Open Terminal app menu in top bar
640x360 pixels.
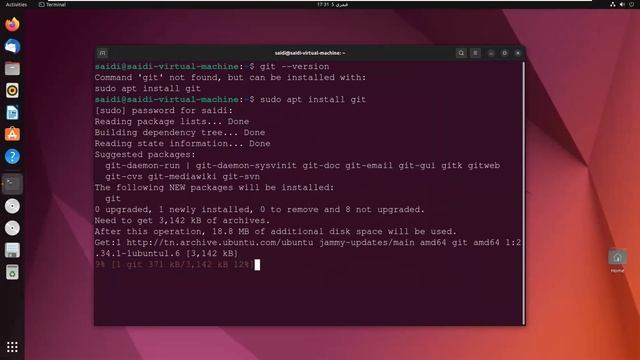coord(52,4)
